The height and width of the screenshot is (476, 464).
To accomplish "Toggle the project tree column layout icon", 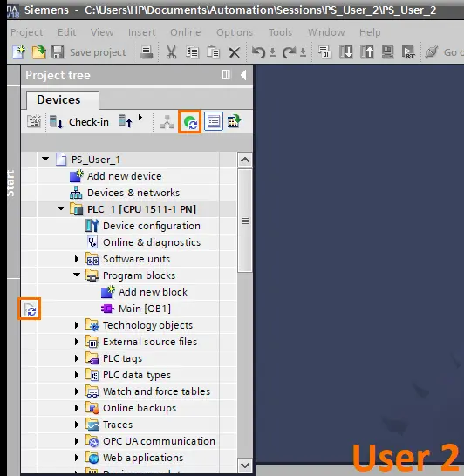I will pyautogui.click(x=226, y=75).
